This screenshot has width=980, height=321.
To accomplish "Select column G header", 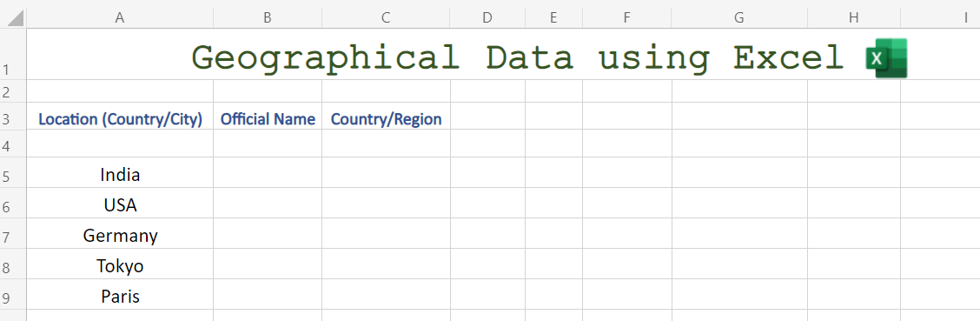I will (x=739, y=18).
